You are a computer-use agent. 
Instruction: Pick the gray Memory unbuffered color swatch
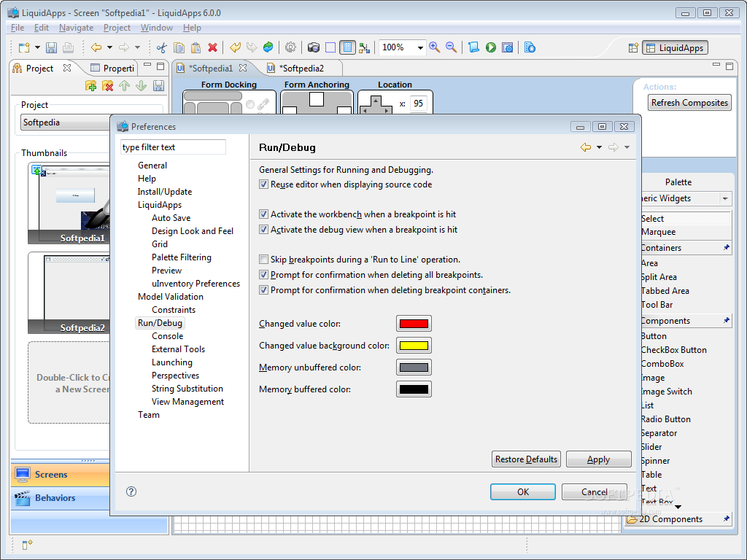click(x=414, y=367)
